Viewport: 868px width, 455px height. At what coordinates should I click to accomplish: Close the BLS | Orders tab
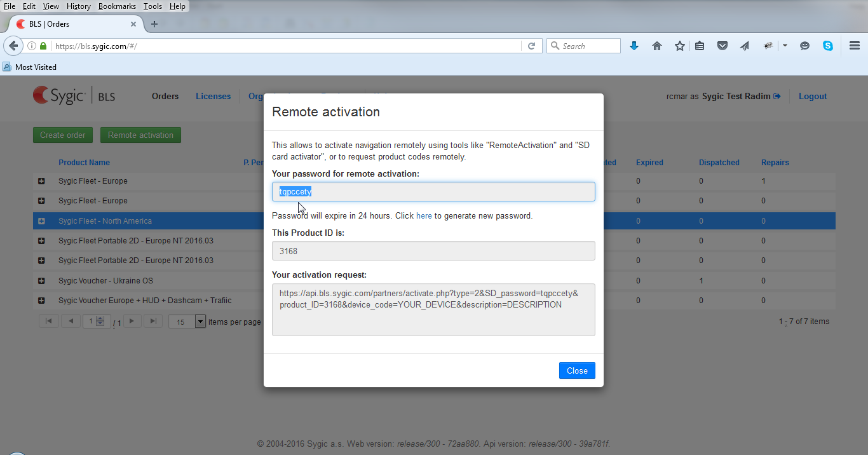coord(133,24)
